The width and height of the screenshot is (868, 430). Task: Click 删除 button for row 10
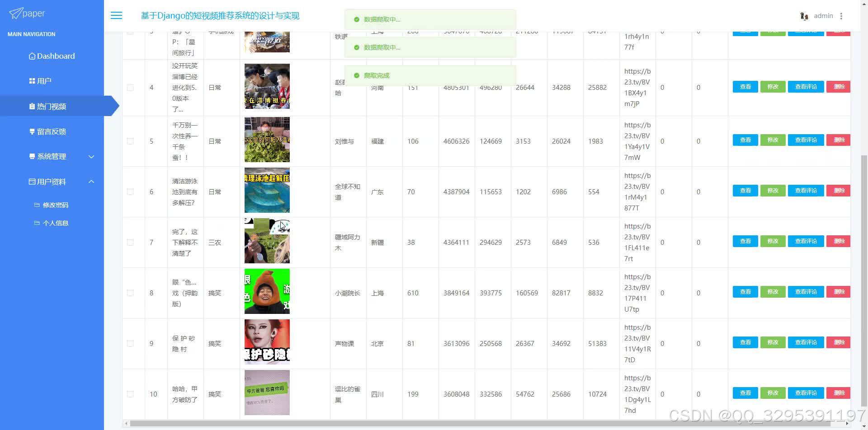tap(839, 393)
